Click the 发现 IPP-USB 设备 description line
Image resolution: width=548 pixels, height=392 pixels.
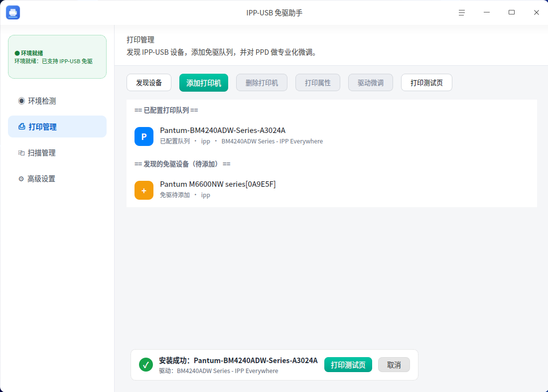[x=223, y=52]
